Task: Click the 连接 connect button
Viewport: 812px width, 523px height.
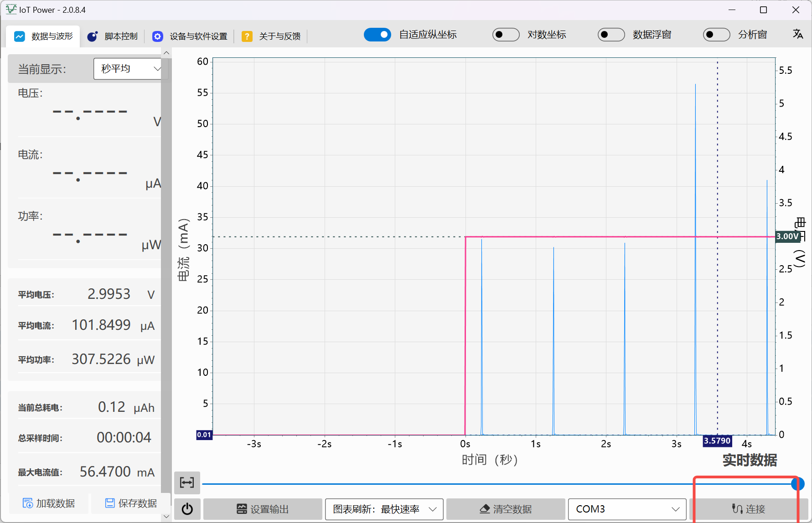Action: 749,509
